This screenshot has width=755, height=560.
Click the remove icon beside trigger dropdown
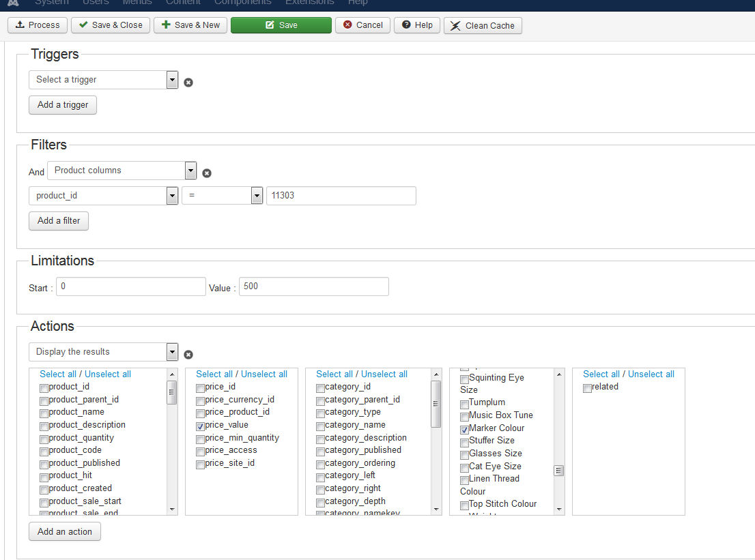tap(188, 83)
